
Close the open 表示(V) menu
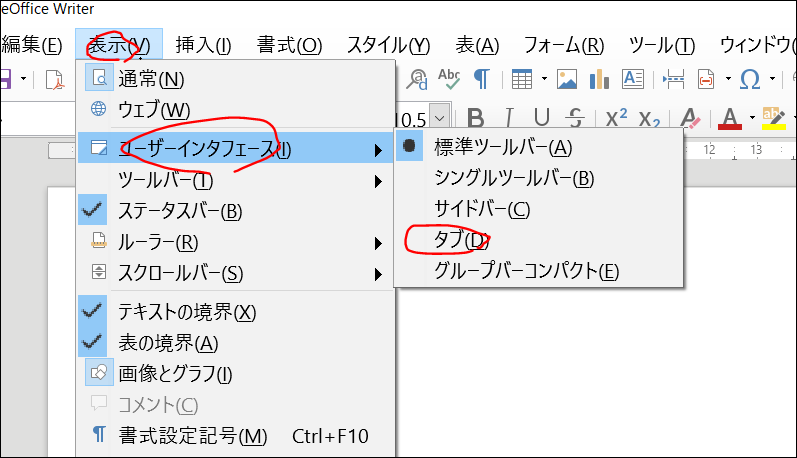coord(119,45)
